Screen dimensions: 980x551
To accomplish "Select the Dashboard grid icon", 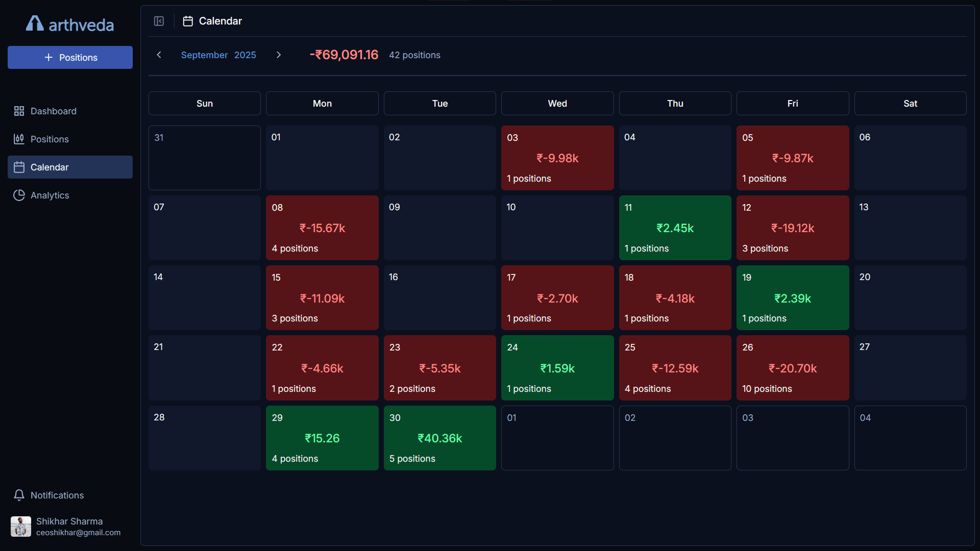I will point(19,111).
